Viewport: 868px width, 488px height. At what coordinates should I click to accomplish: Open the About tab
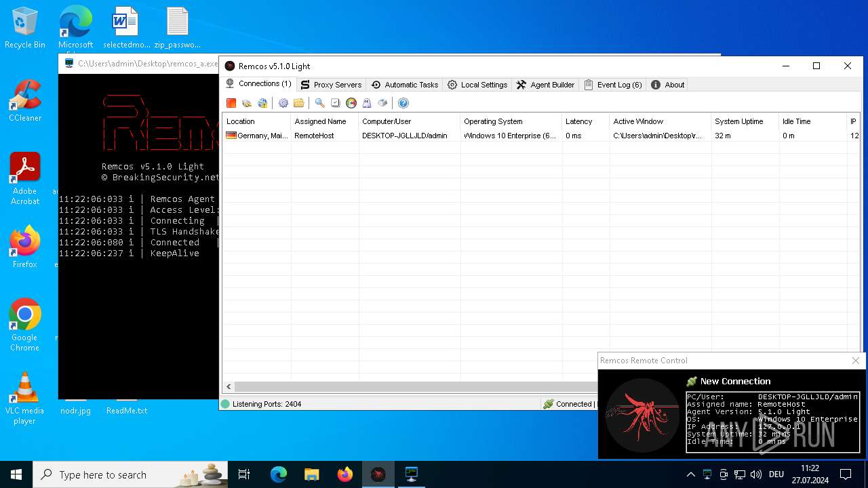pyautogui.click(x=668, y=85)
